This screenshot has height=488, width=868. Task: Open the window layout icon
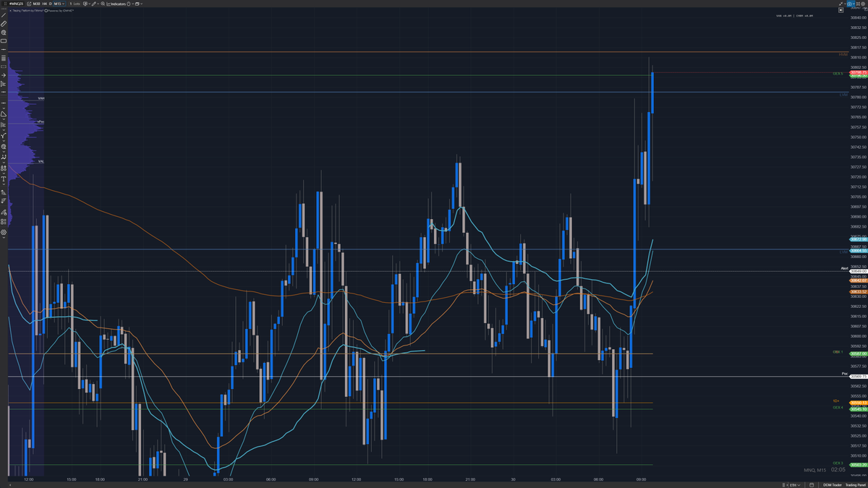(137, 4)
